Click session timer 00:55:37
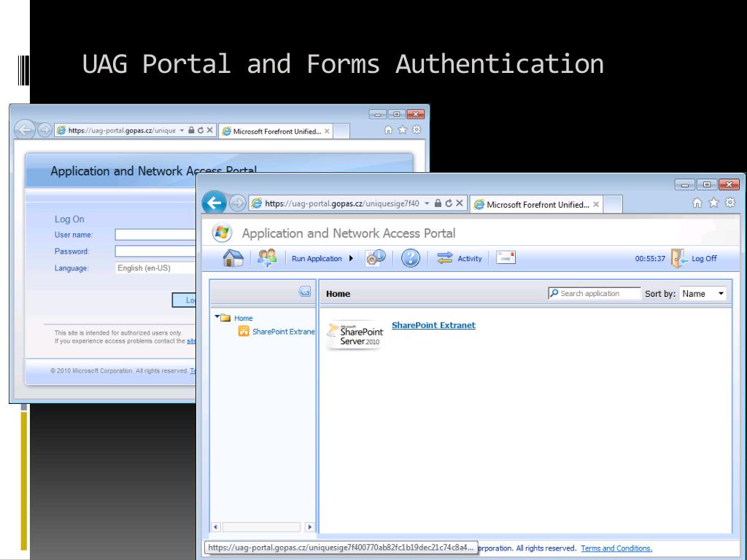 pyautogui.click(x=650, y=259)
